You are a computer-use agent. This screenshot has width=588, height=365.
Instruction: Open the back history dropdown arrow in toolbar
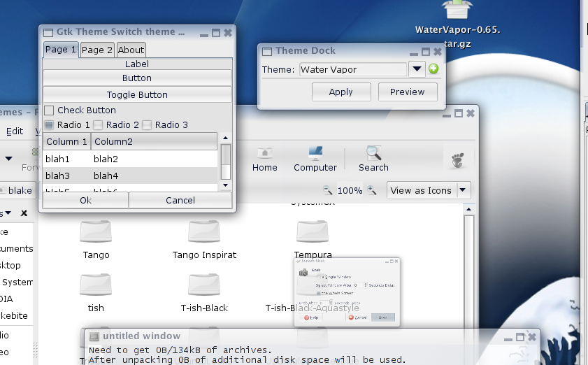[8, 159]
